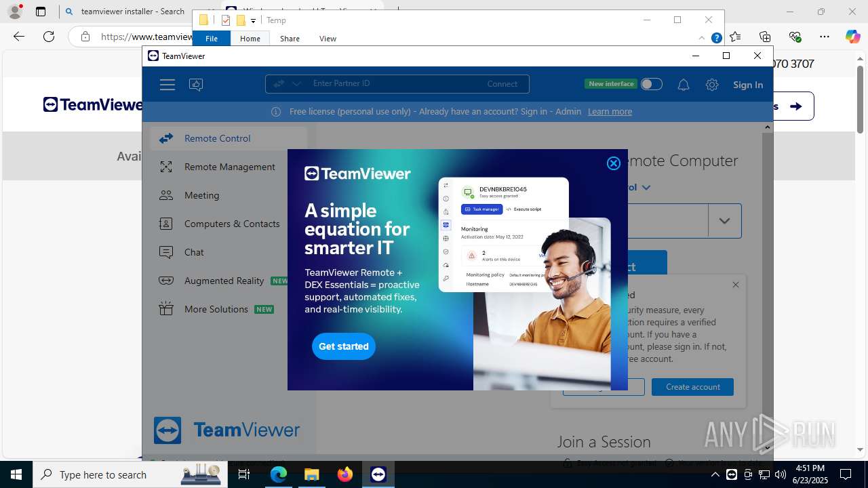Image resolution: width=868 pixels, height=488 pixels.
Task: Click the Augmented Reality headset icon
Action: point(166,281)
